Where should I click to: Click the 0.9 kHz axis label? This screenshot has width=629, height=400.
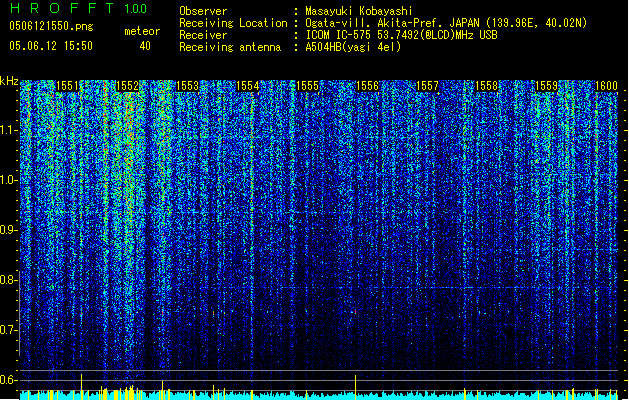[x=8, y=230]
